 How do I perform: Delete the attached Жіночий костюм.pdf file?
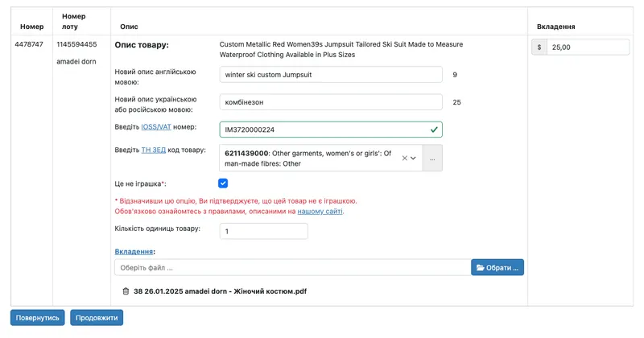(126, 291)
